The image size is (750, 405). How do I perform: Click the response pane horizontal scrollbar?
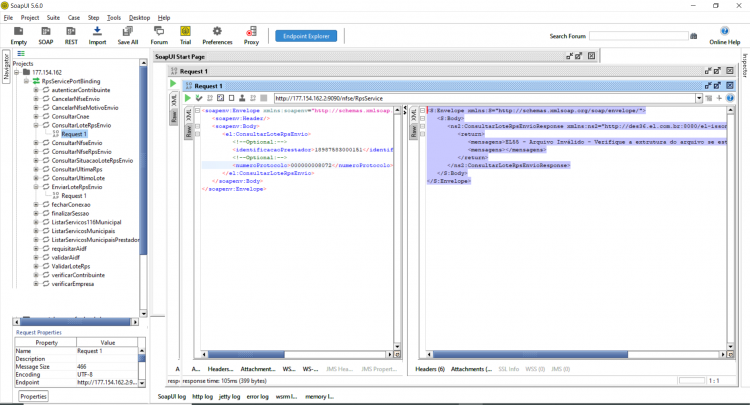click(x=576, y=355)
